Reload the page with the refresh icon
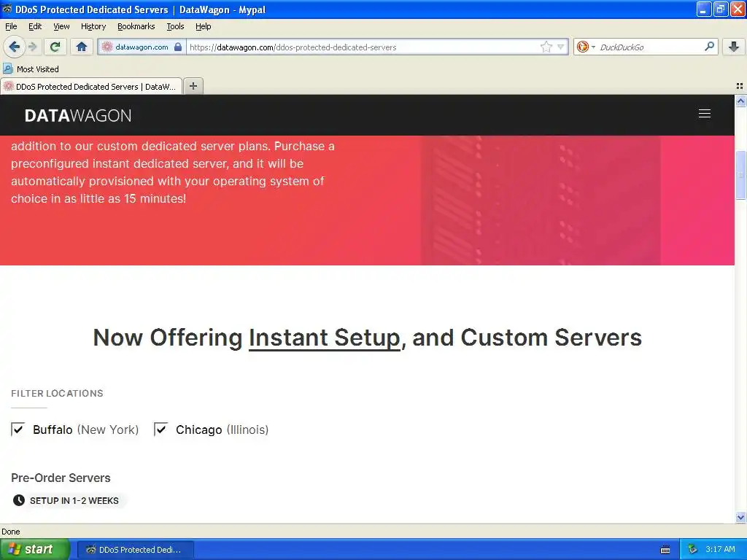Viewport: 747px width, 560px height. click(x=55, y=47)
